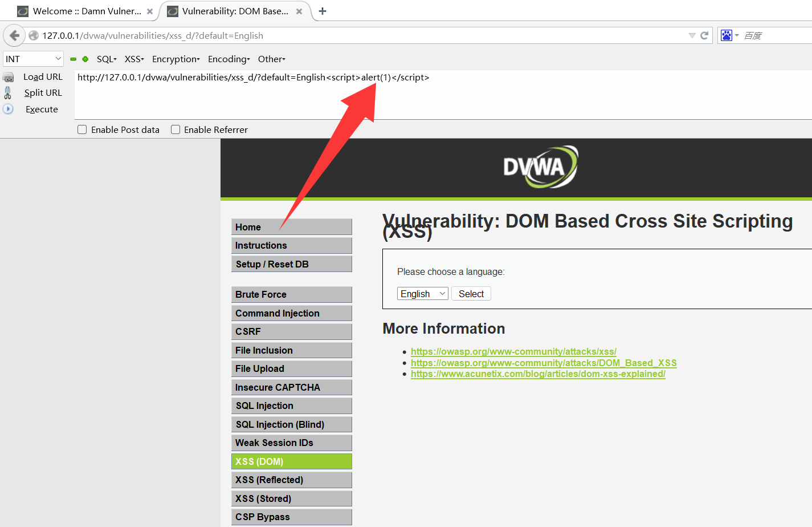This screenshot has height=527, width=812.
Task: Open XSS (Reflected) page
Action: pos(292,480)
